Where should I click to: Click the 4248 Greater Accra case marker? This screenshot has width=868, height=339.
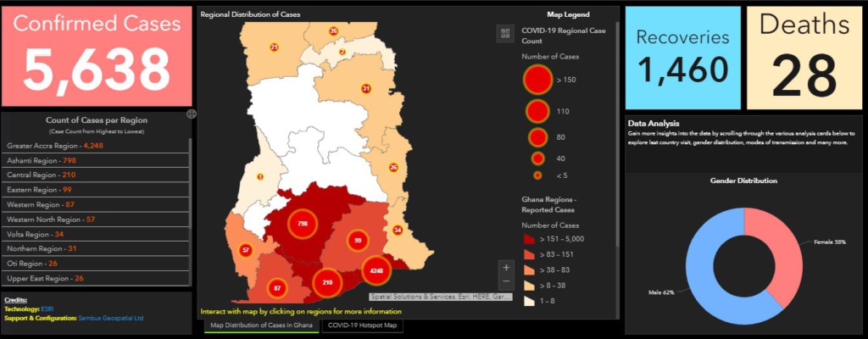click(x=376, y=272)
